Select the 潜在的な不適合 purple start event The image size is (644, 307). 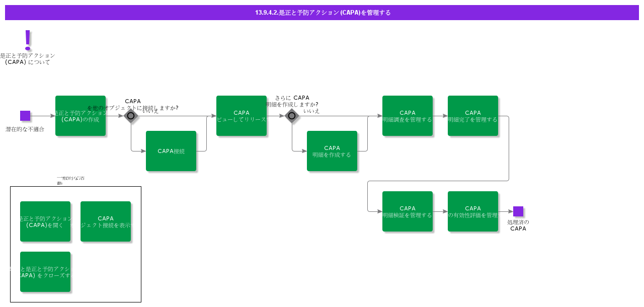pyautogui.click(x=25, y=116)
